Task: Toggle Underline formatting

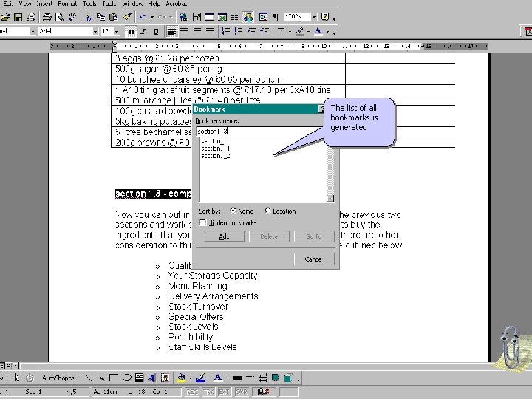Action: (156, 32)
